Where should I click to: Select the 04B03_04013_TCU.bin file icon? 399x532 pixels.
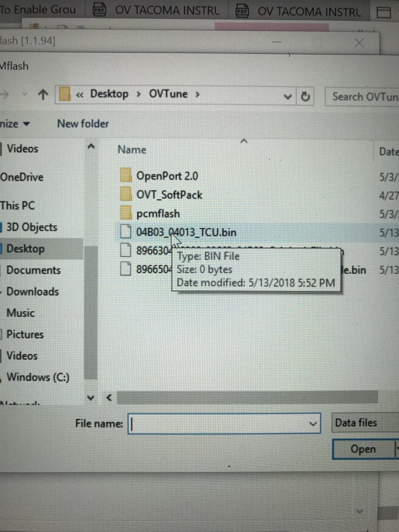pos(126,232)
